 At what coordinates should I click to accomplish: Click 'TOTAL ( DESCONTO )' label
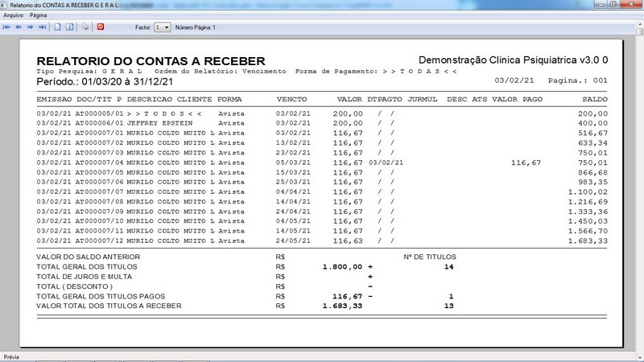tap(74, 286)
